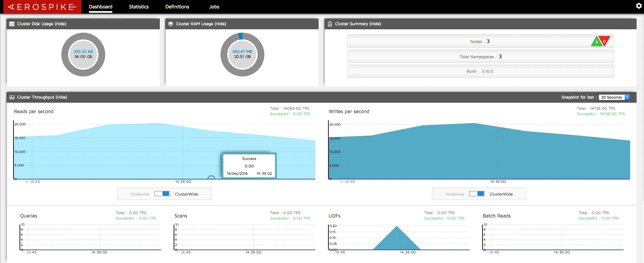Select Nodewise label under Writes chart
The width and height of the screenshot is (644, 263).
pos(455,194)
